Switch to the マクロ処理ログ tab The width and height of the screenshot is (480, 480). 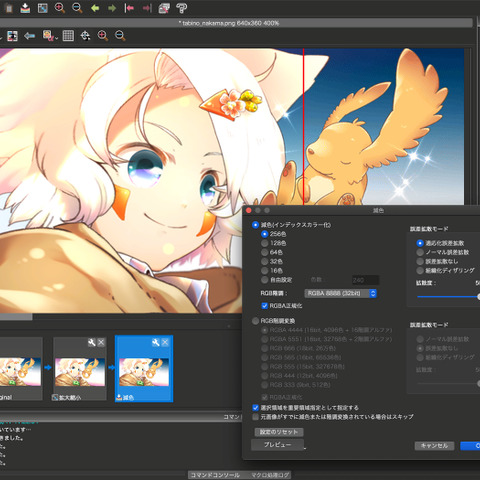pyautogui.click(x=270, y=475)
